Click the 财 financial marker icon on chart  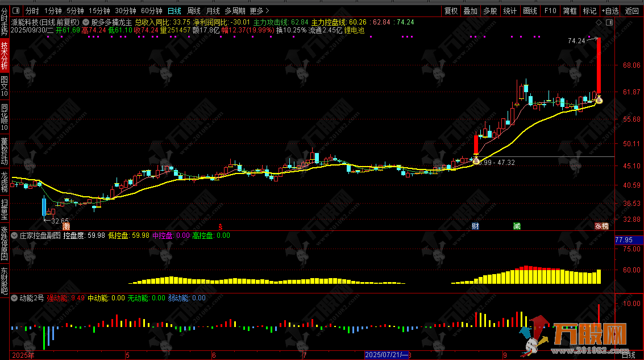coord(475,226)
